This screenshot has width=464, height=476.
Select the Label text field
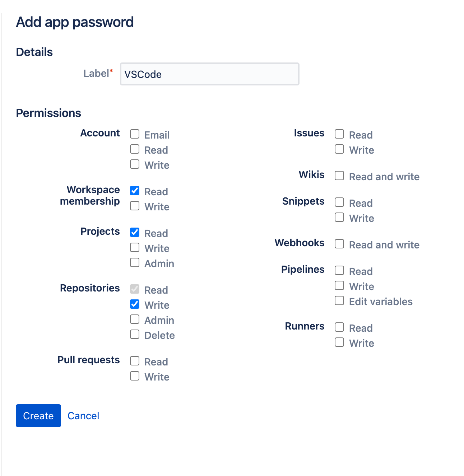209,74
